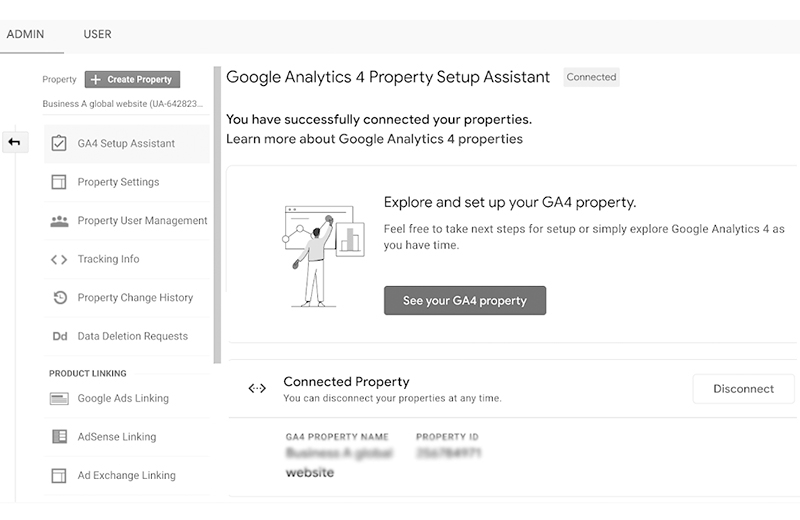Click the PROPERTY ID column header
This screenshot has height=520, width=800.
click(x=447, y=437)
